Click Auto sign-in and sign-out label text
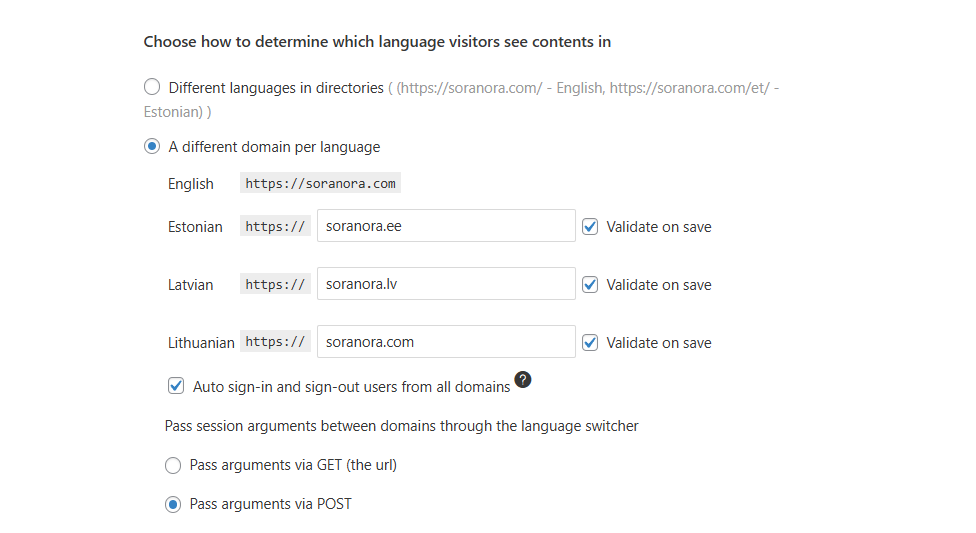This screenshot has height=533, width=976. [x=351, y=387]
